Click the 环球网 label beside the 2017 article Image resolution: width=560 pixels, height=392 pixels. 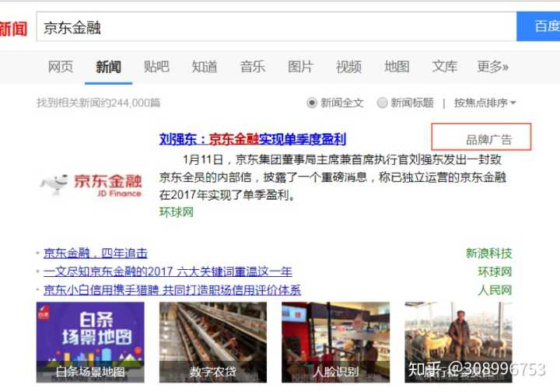pyautogui.click(x=495, y=271)
